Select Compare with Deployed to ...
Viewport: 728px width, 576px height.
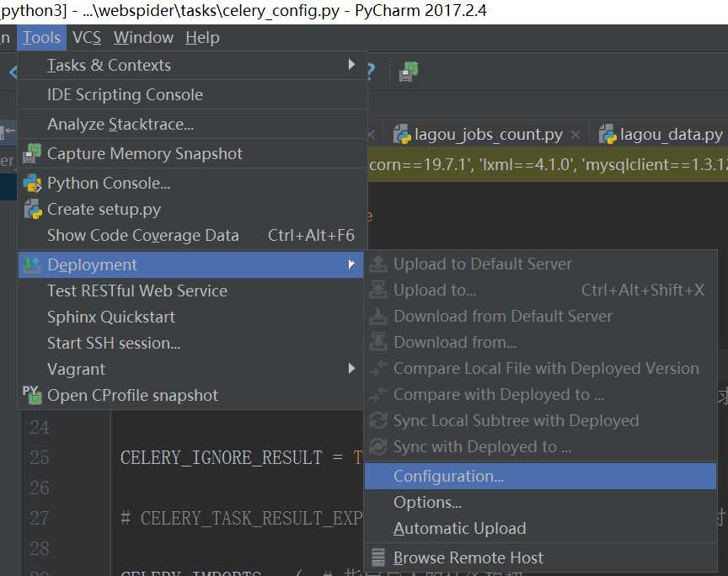click(x=540, y=394)
